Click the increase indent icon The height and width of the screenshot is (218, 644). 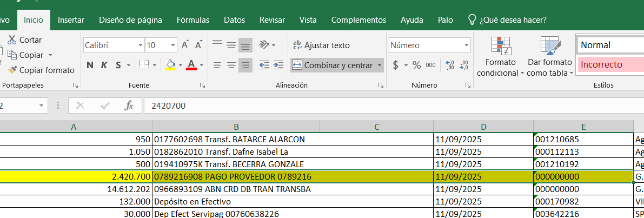pyautogui.click(x=278, y=65)
